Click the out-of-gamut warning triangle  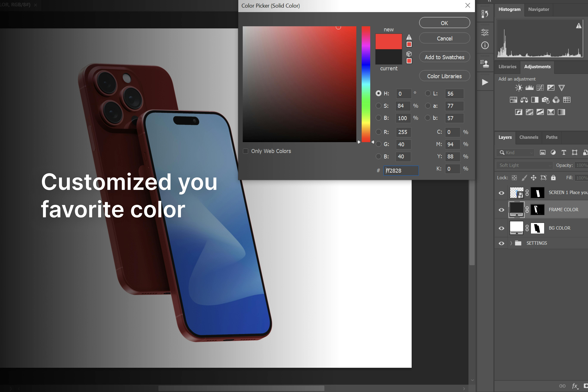(x=409, y=37)
